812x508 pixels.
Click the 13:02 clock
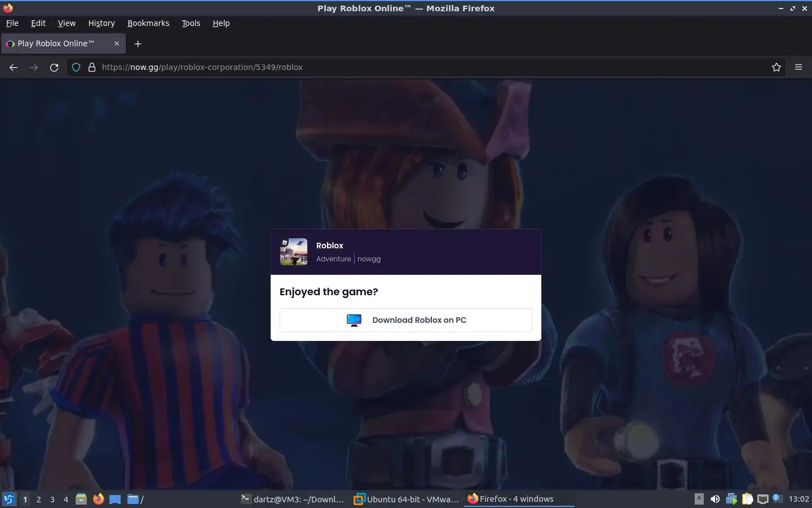[x=798, y=499]
